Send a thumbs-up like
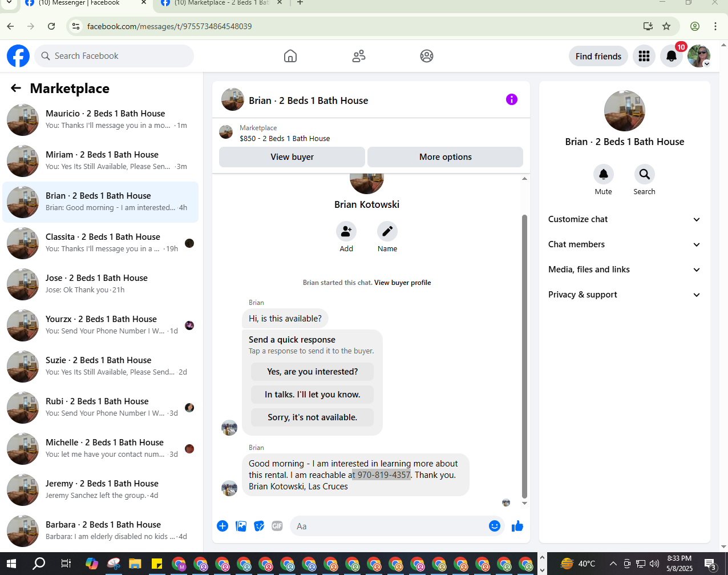This screenshot has width=728, height=575. (517, 526)
